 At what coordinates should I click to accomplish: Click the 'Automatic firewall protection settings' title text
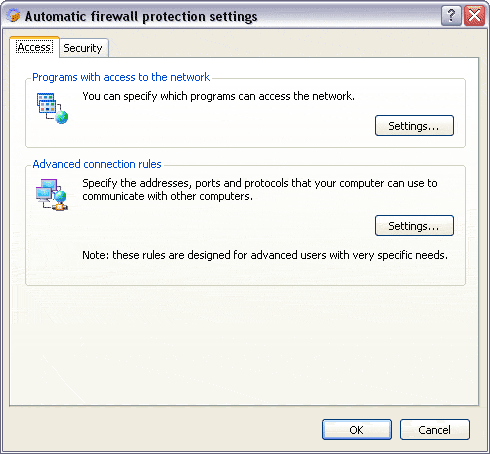point(141,17)
